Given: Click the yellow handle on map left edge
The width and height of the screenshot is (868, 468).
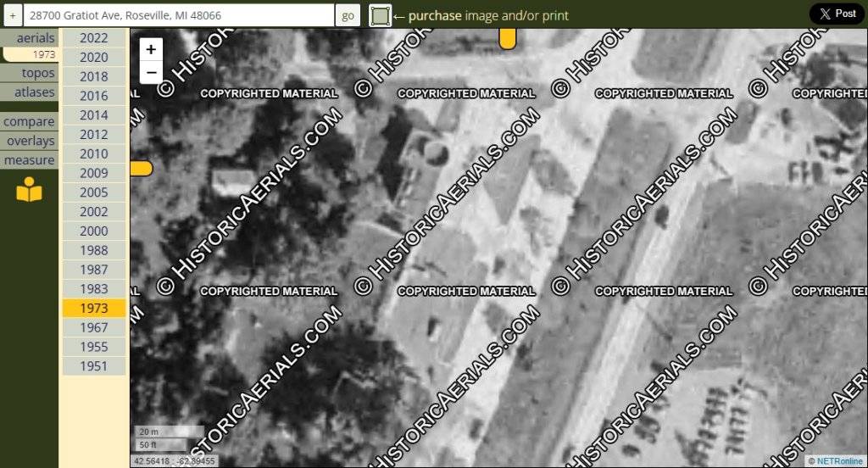Looking at the screenshot, I should click(141, 169).
